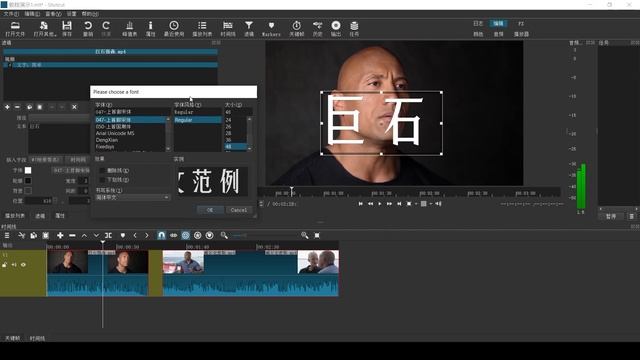Open the Filters funnel icon
The height and width of the screenshot is (360, 640).
pos(249,29)
